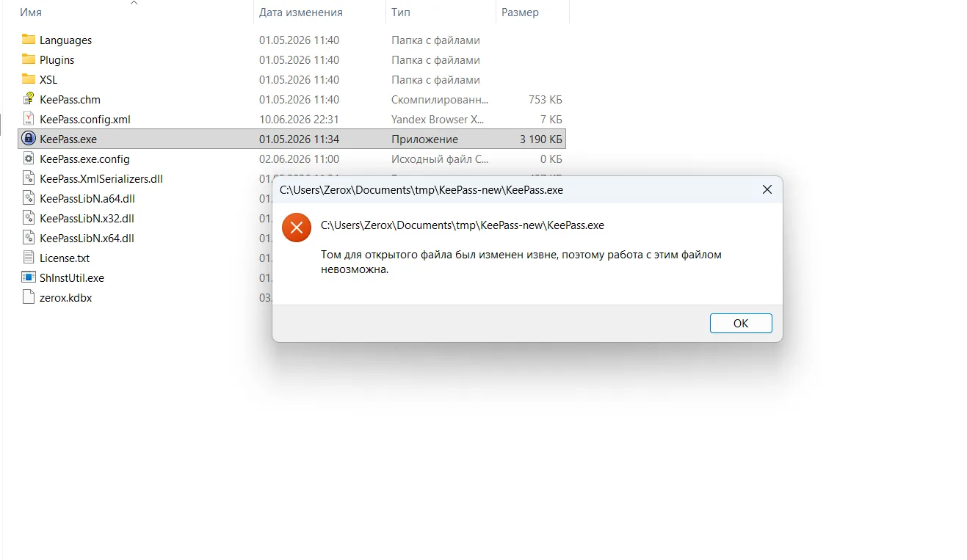Viewport: 967px width, 560px height.
Task: Click the date 10.06.2026 22:31
Action: 300,120
